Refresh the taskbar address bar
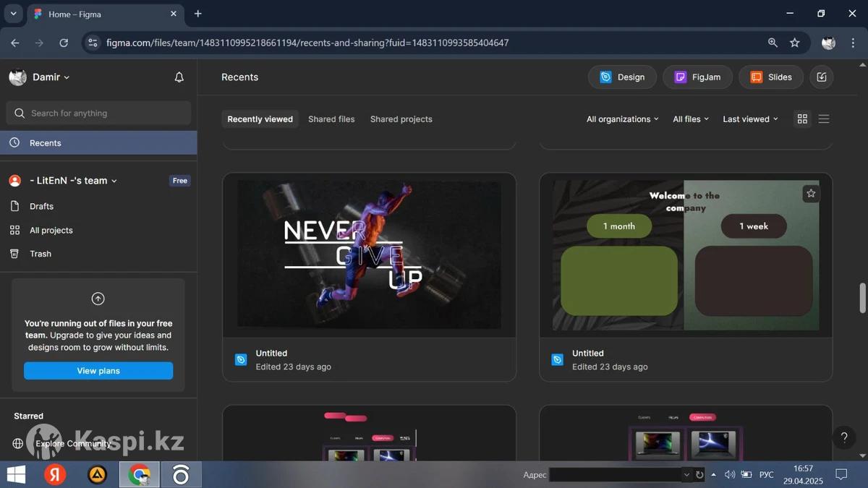This screenshot has height=488, width=868. coord(699,475)
